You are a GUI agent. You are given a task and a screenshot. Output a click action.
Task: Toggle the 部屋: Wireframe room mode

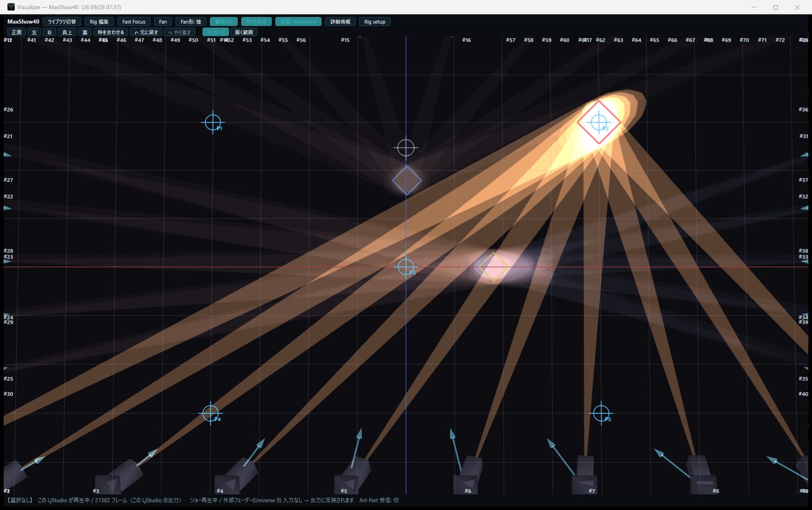coord(298,21)
